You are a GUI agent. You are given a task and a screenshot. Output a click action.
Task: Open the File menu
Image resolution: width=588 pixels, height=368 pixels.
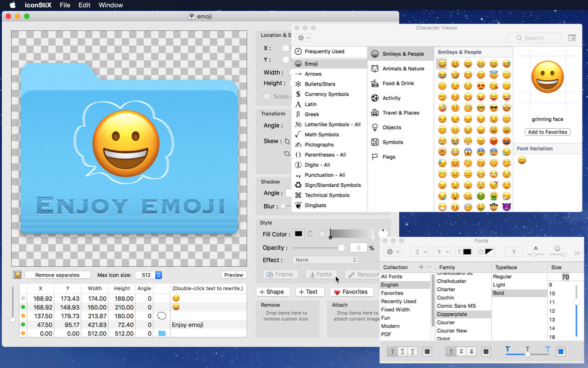point(65,5)
